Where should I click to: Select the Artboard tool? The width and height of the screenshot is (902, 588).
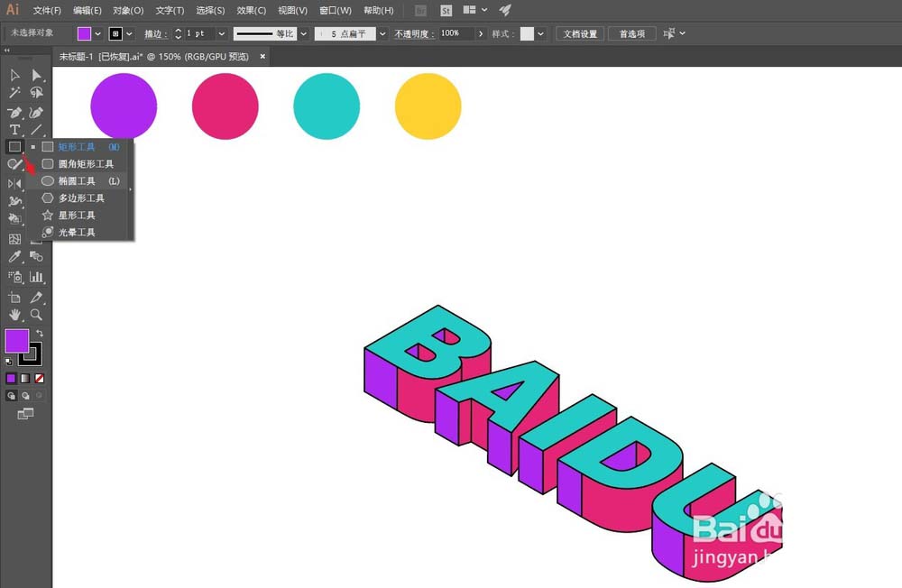(14, 297)
